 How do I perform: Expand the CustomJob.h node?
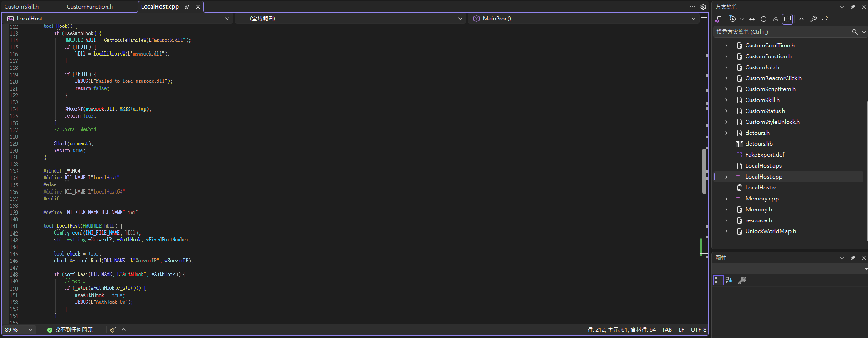click(x=726, y=67)
